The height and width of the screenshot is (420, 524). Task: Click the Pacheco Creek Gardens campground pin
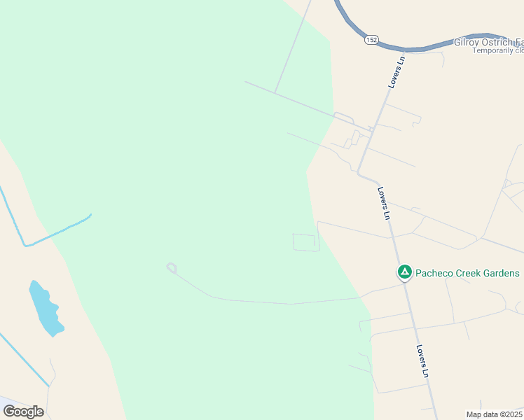(x=405, y=272)
